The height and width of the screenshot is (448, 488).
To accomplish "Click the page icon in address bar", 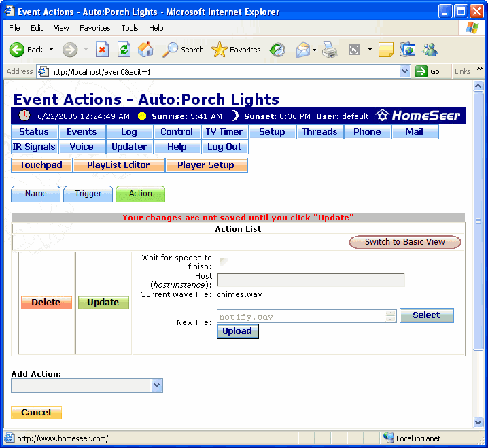I will click(43, 72).
